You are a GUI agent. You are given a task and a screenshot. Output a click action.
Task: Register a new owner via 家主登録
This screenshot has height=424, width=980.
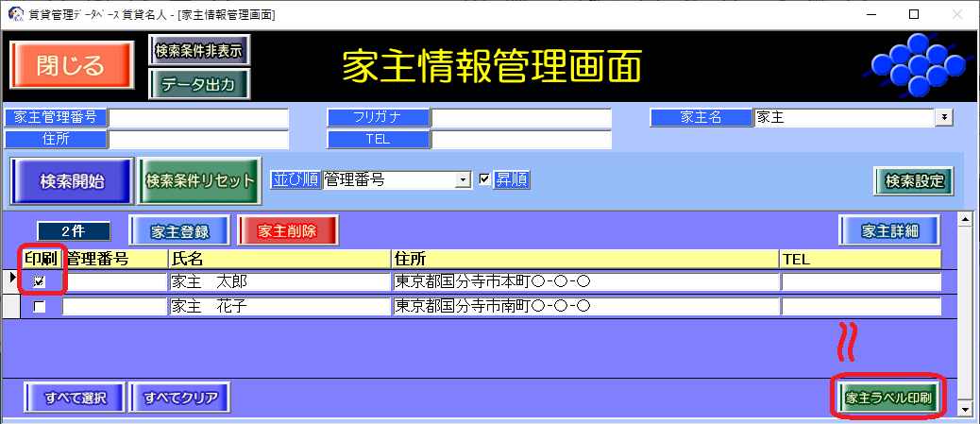tap(179, 230)
